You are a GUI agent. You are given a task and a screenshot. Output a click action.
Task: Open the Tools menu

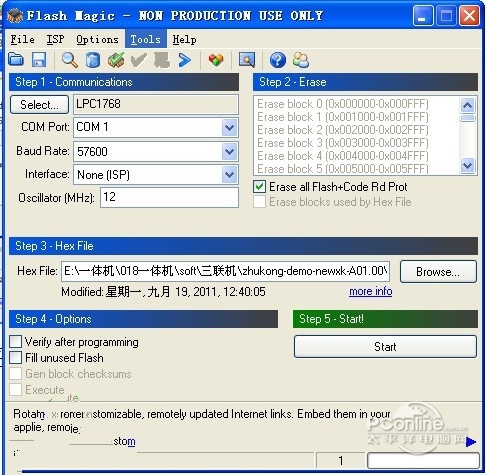(146, 39)
